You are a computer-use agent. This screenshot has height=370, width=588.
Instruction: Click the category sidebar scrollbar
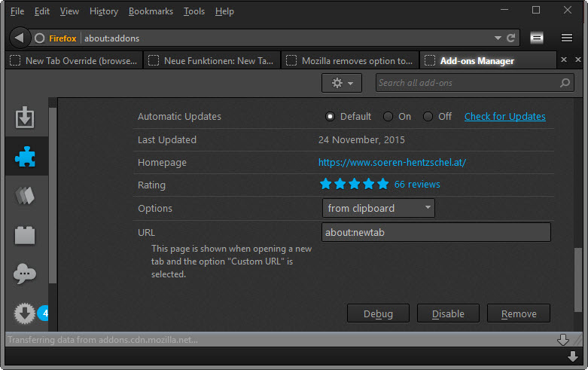[53, 195]
